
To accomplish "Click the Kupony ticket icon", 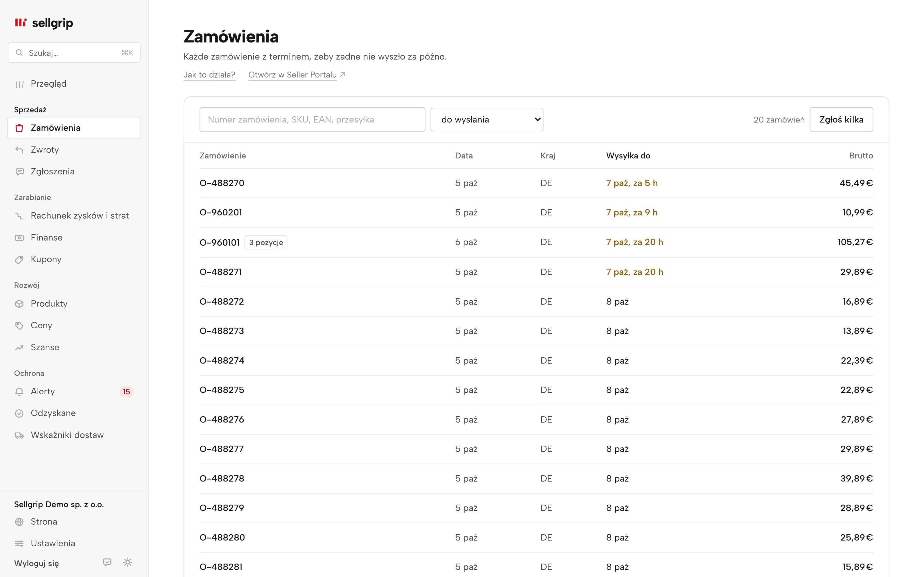I will 19,260.
